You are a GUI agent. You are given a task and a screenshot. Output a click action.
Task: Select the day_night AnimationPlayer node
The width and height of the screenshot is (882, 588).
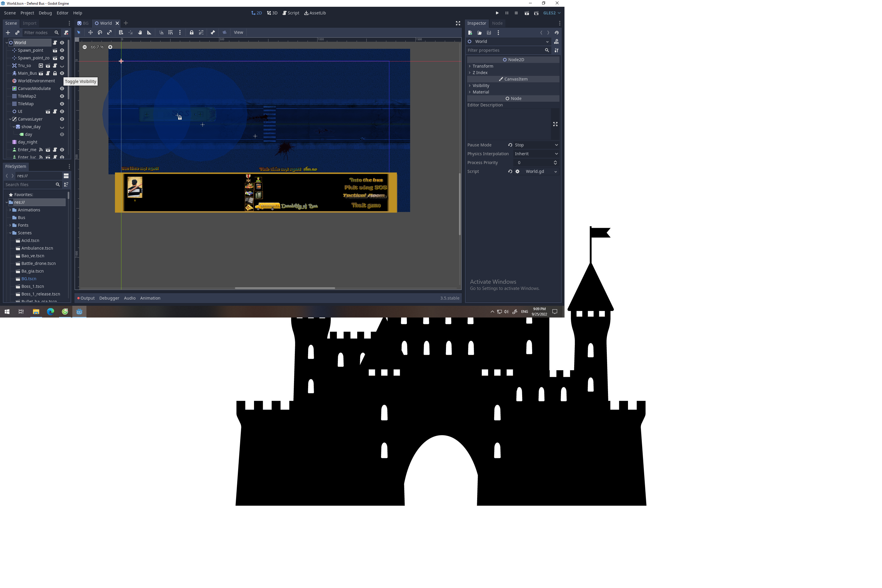click(x=27, y=142)
